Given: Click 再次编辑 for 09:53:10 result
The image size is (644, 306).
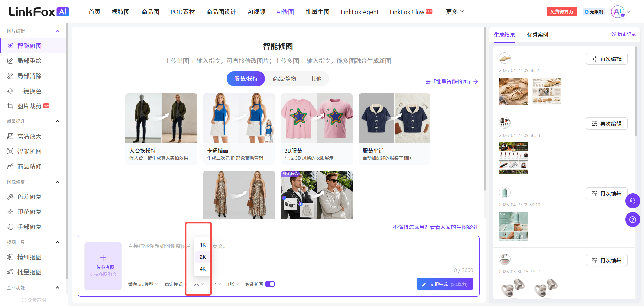Looking at the screenshot, I should coord(606,193).
